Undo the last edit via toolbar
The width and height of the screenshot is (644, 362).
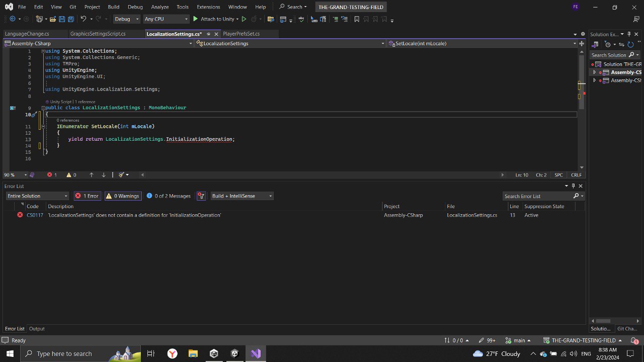(83, 19)
